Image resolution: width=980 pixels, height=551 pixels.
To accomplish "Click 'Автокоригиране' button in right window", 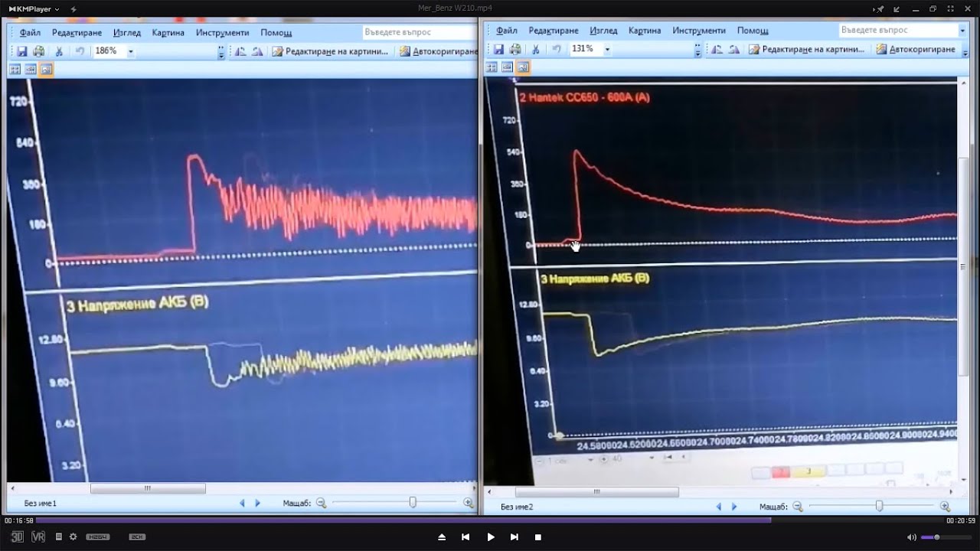I will [916, 49].
